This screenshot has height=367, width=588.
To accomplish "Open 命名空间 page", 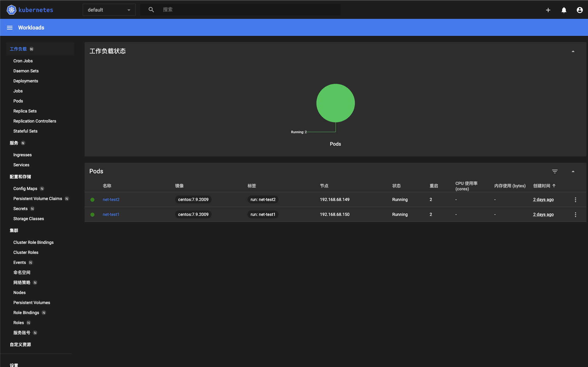I will point(22,272).
